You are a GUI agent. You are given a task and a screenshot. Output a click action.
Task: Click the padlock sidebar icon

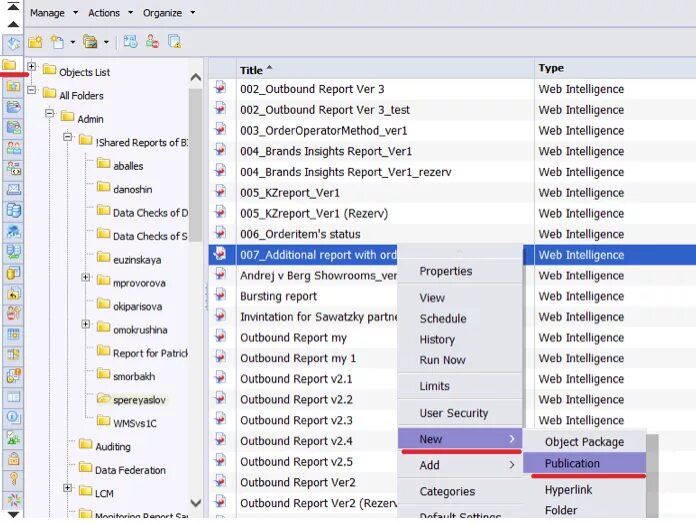pyautogui.click(x=13, y=459)
